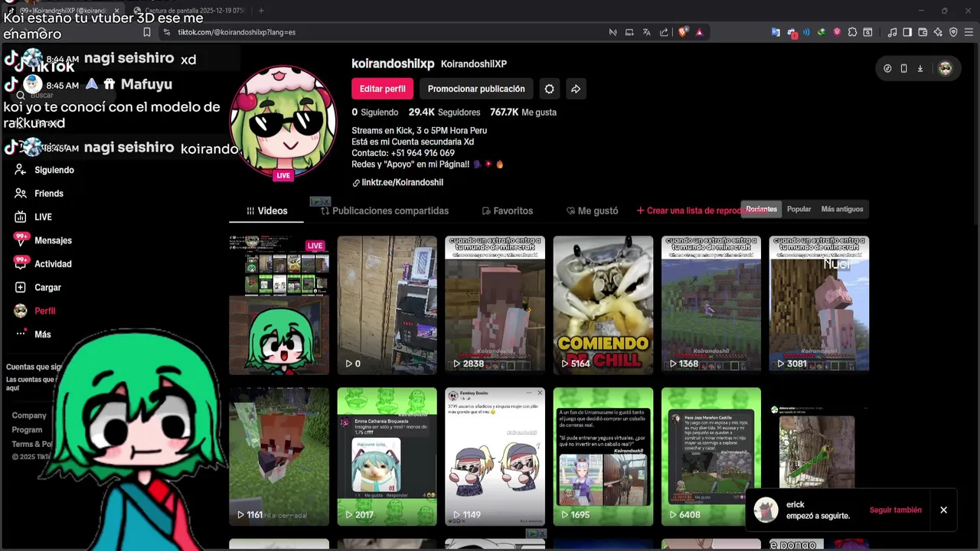Open the video with 2017 views
Image resolution: width=980 pixels, height=551 pixels.
(387, 456)
